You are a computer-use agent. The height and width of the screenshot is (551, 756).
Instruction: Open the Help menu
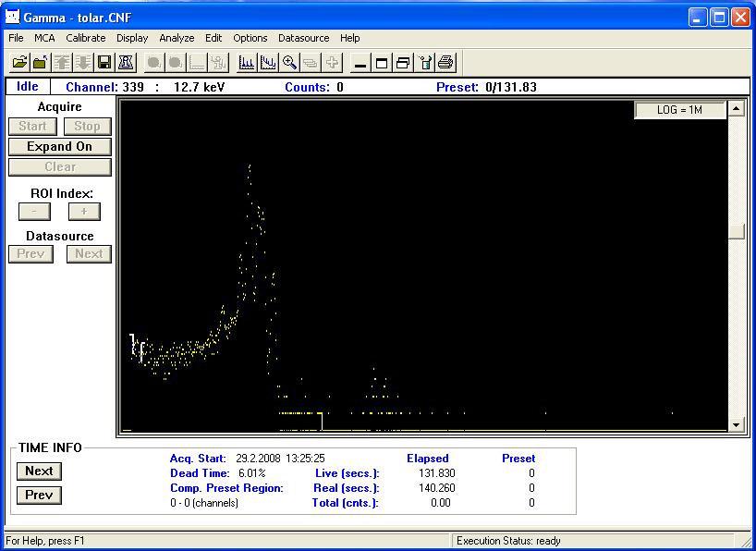tap(349, 38)
